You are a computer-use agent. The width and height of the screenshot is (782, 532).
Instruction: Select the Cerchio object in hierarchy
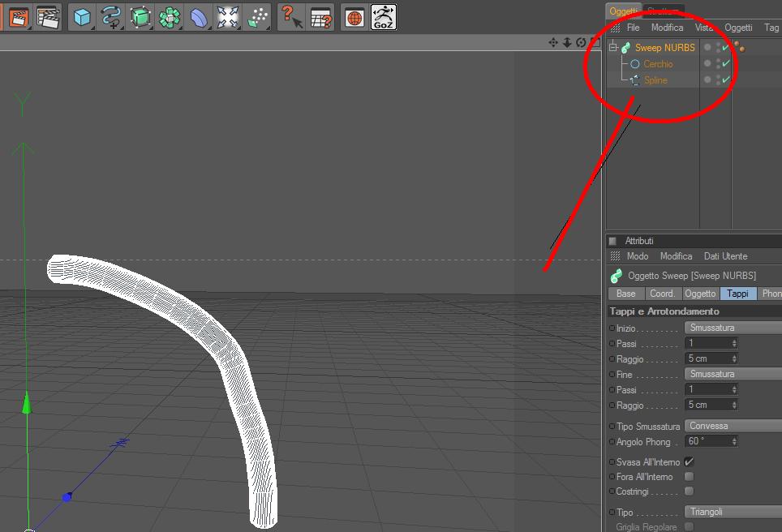[x=658, y=64]
